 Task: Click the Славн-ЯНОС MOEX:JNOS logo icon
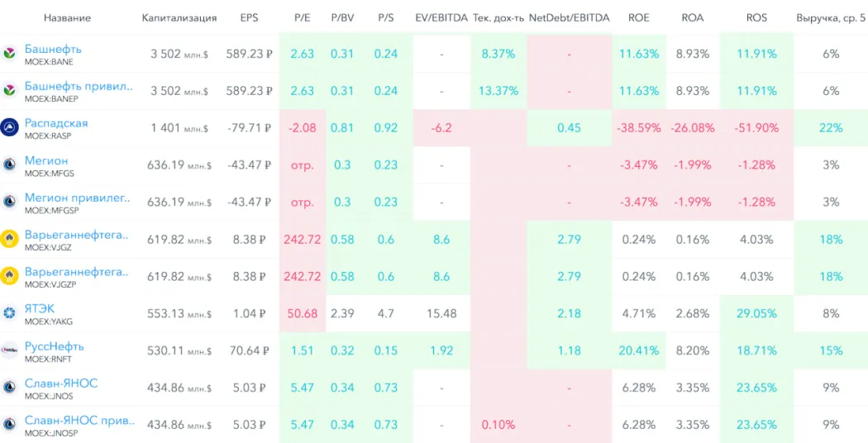click(10, 388)
